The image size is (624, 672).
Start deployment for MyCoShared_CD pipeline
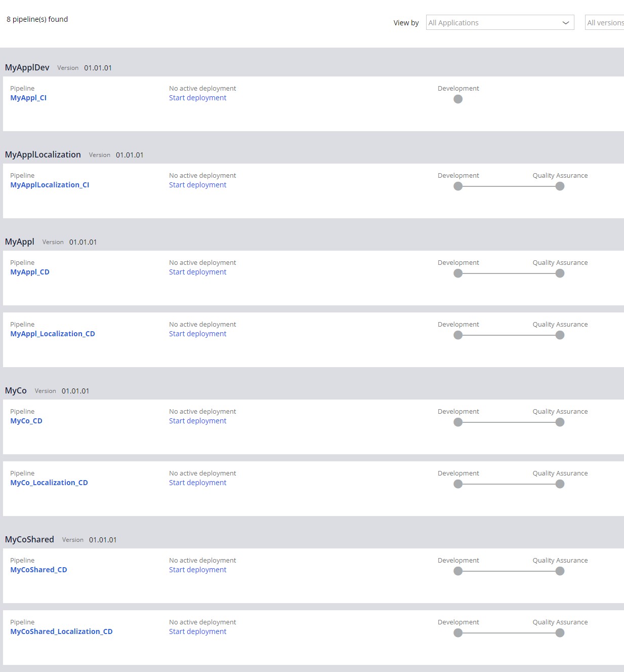point(197,570)
